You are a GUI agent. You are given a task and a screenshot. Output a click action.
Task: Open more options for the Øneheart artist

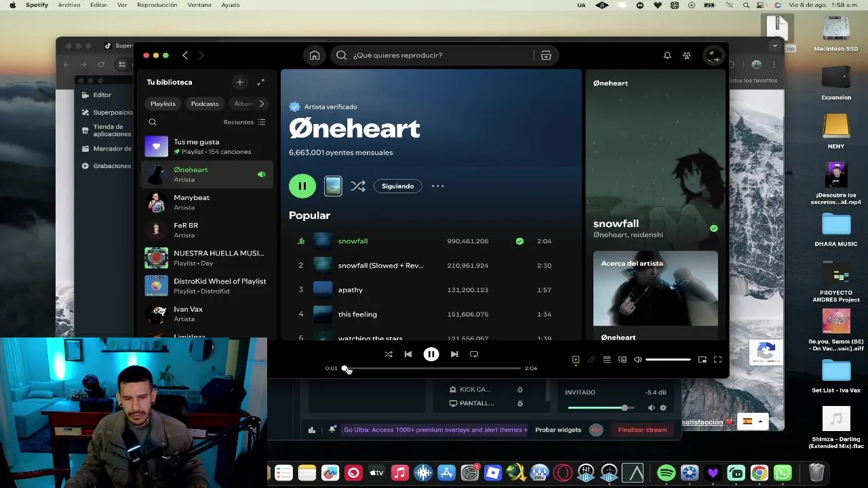click(x=438, y=186)
